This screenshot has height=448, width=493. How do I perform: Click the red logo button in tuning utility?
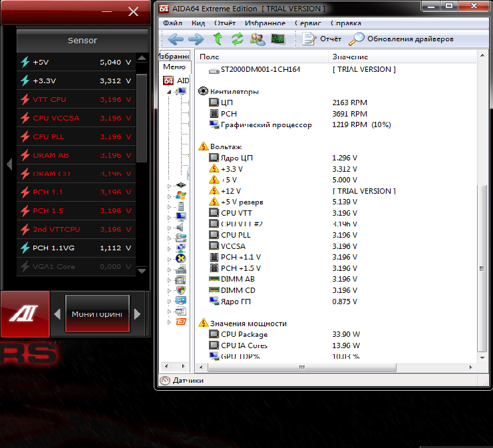coord(25,314)
